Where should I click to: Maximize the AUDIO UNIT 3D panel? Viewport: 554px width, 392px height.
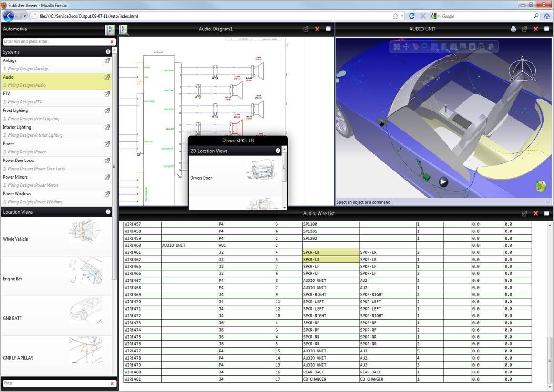click(x=547, y=29)
